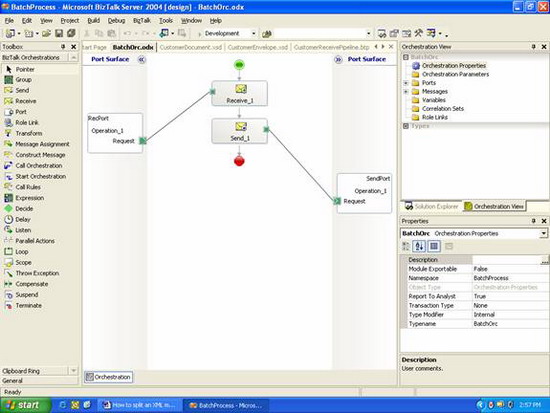Screen dimensions: 550x413
Task: Select Orchestration Properties tree item
Action: 454,66
